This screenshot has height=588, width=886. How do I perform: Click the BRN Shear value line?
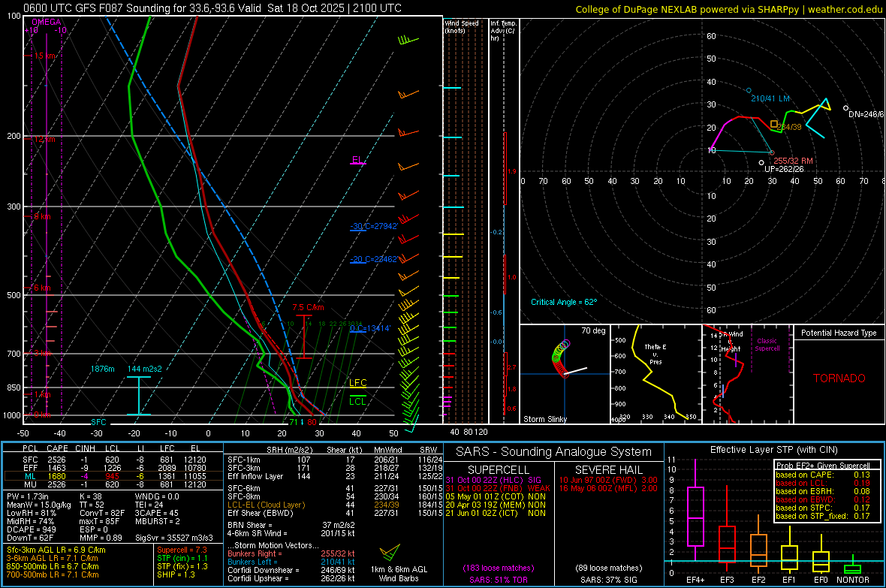(x=291, y=525)
